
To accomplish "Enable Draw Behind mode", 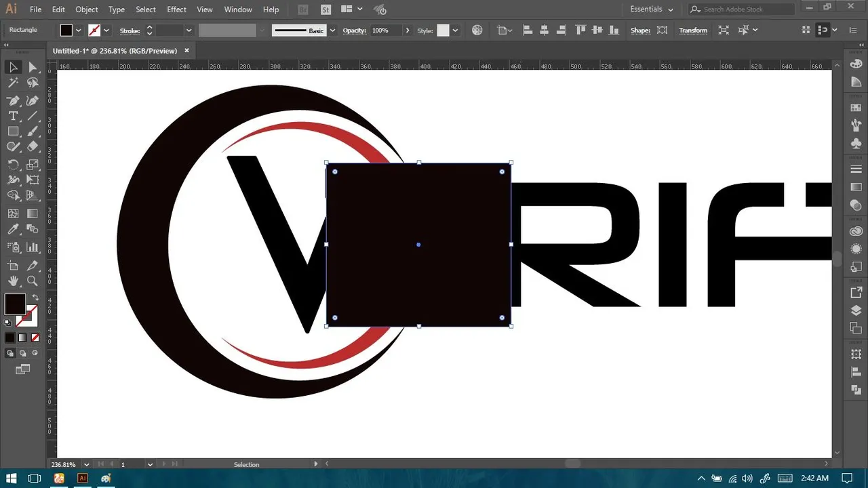I will [22, 353].
